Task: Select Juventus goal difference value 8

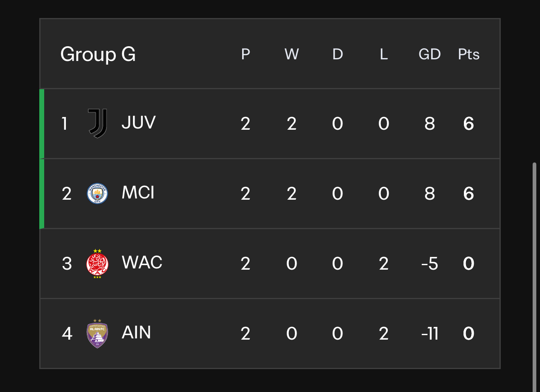Action: [430, 124]
